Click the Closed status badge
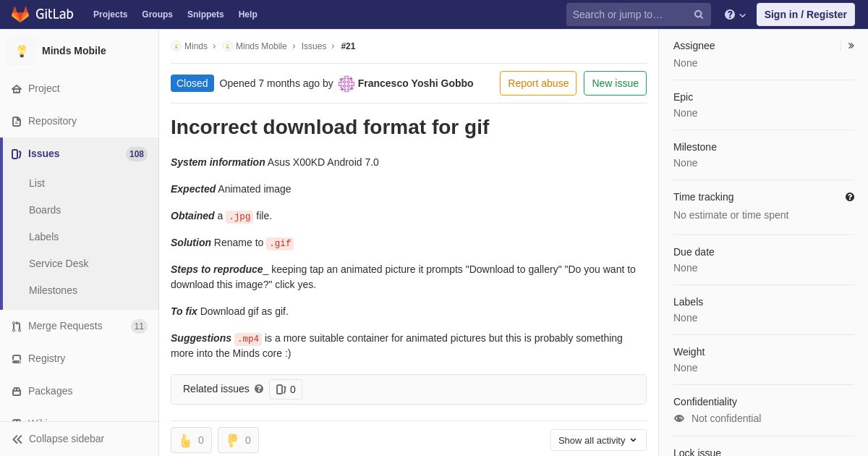Screen dimensions: 868x456 point(192,83)
